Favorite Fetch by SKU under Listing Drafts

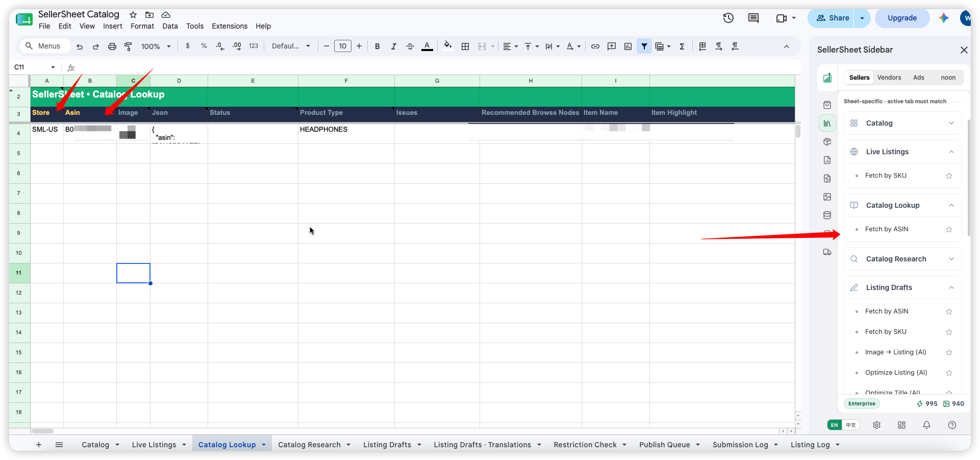949,332
